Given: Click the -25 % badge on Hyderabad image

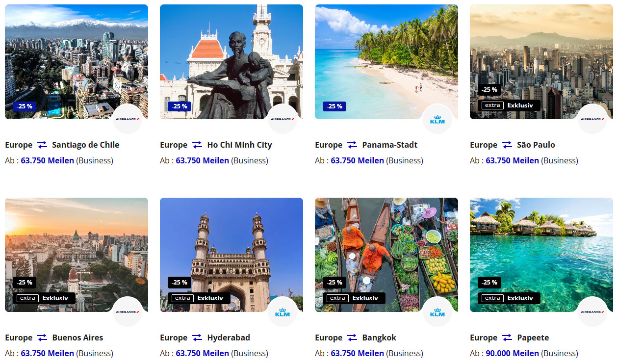Looking at the screenshot, I should [x=180, y=282].
